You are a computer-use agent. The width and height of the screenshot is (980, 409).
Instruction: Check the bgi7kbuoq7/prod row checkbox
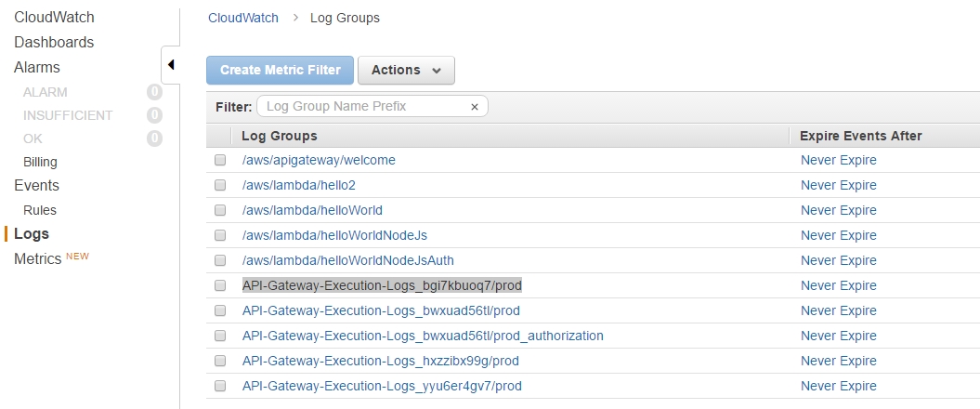coord(220,285)
